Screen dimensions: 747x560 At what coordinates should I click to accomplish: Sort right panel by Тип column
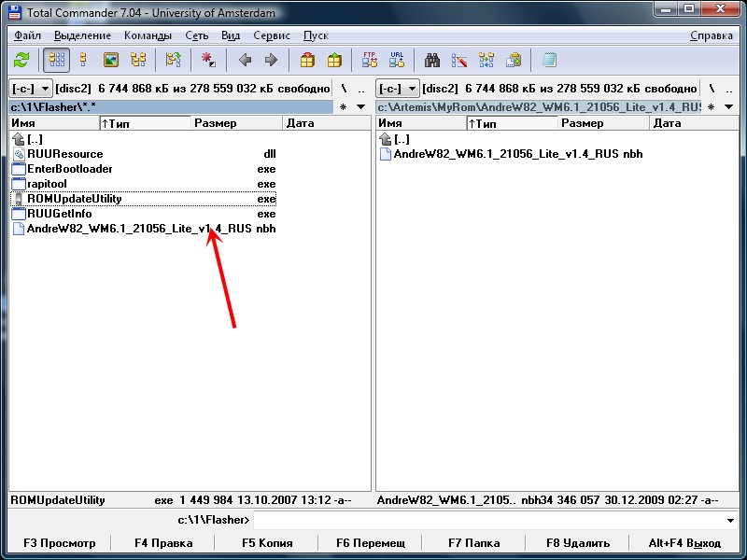click(x=512, y=123)
